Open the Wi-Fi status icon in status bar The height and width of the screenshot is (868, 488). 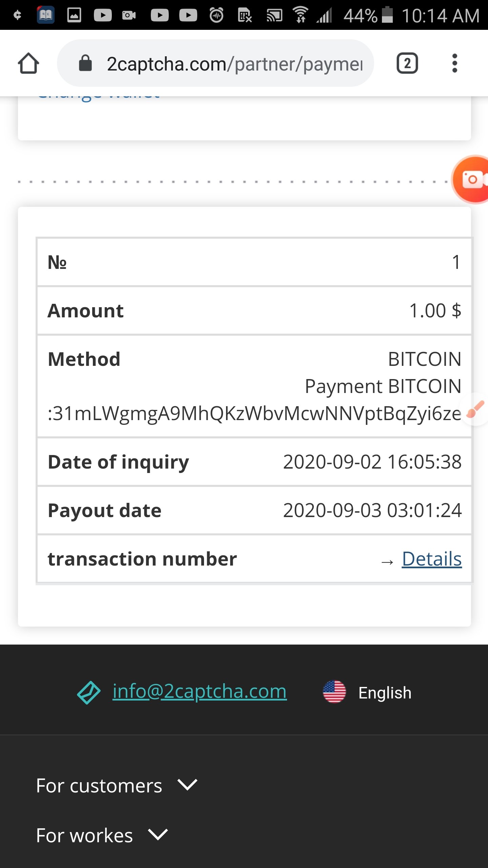click(300, 15)
